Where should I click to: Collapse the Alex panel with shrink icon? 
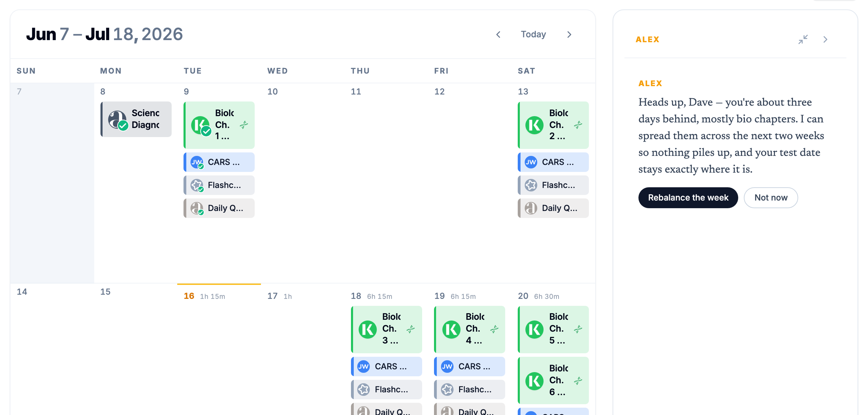pos(803,39)
